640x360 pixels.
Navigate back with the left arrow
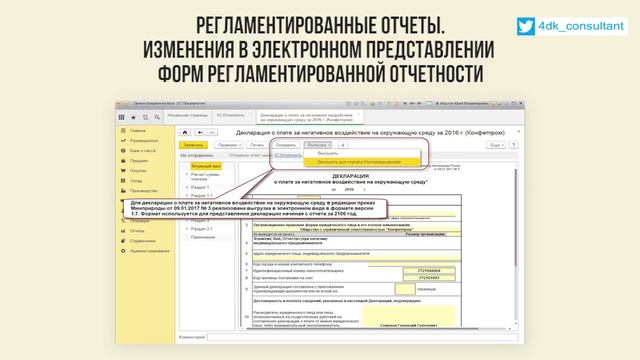point(200,132)
